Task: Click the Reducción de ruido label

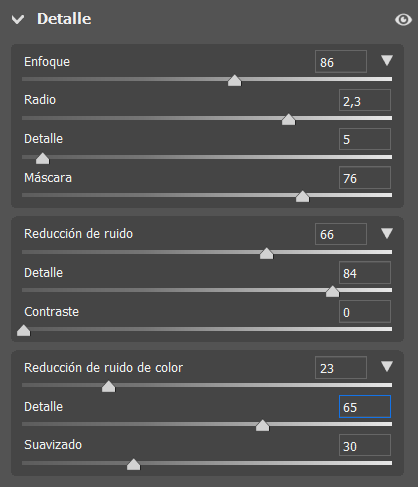Action: tap(78, 234)
